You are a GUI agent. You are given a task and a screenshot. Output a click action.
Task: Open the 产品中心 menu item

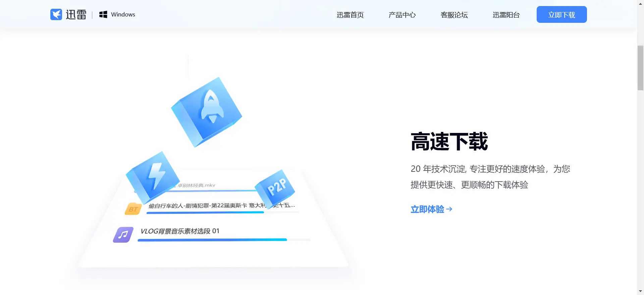pos(402,15)
